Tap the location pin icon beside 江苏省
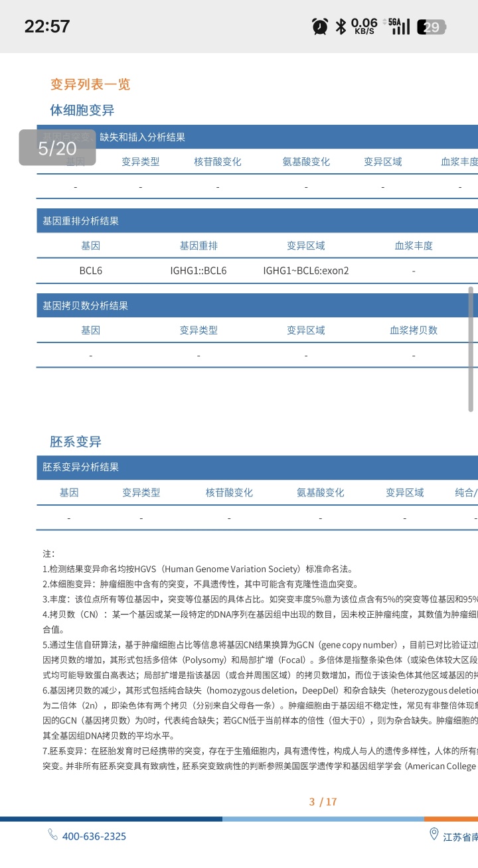Viewport: 478px width, 868px height. [x=434, y=835]
